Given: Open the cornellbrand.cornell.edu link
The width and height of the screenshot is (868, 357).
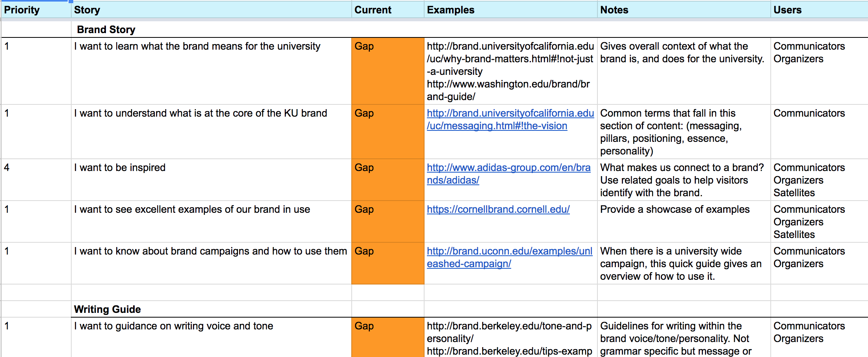Looking at the screenshot, I should [498, 209].
